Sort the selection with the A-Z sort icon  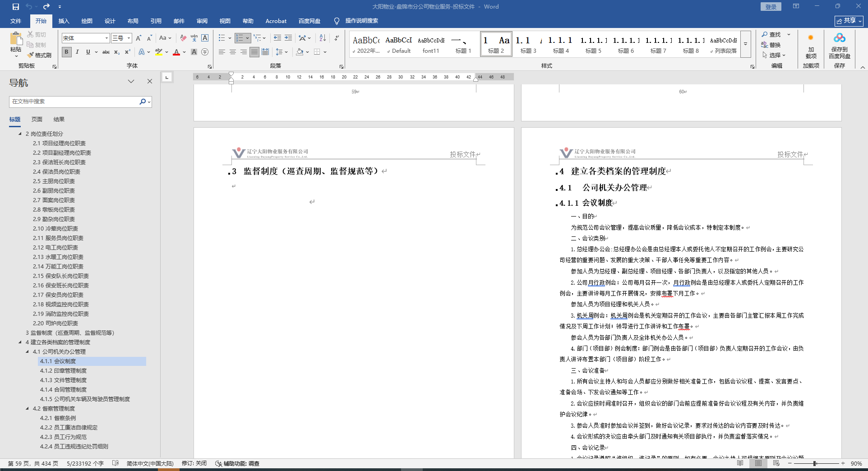coord(323,38)
